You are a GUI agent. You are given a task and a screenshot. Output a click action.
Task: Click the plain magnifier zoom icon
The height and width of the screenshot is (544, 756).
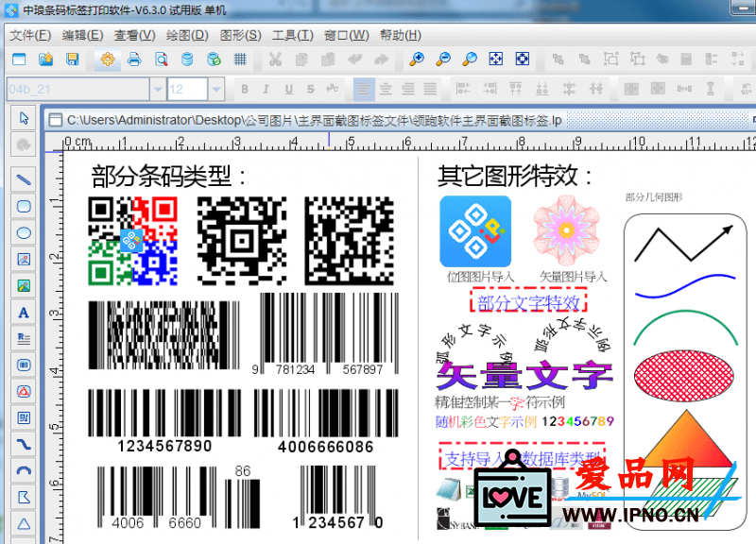point(470,59)
